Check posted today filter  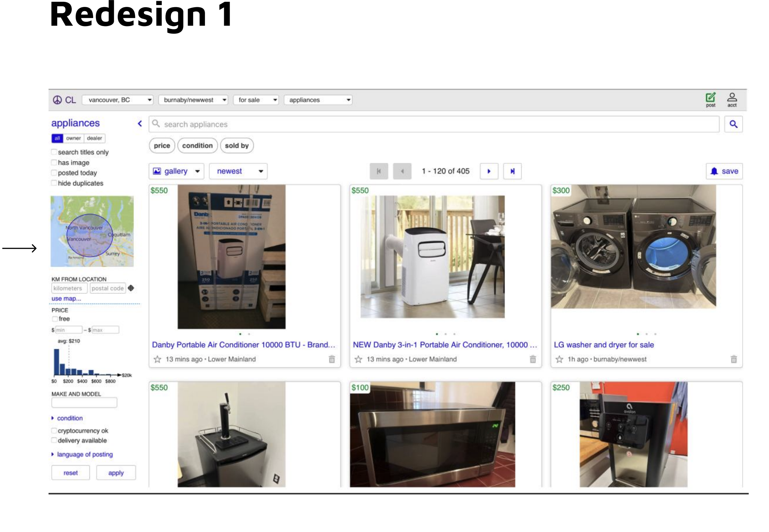tap(54, 173)
